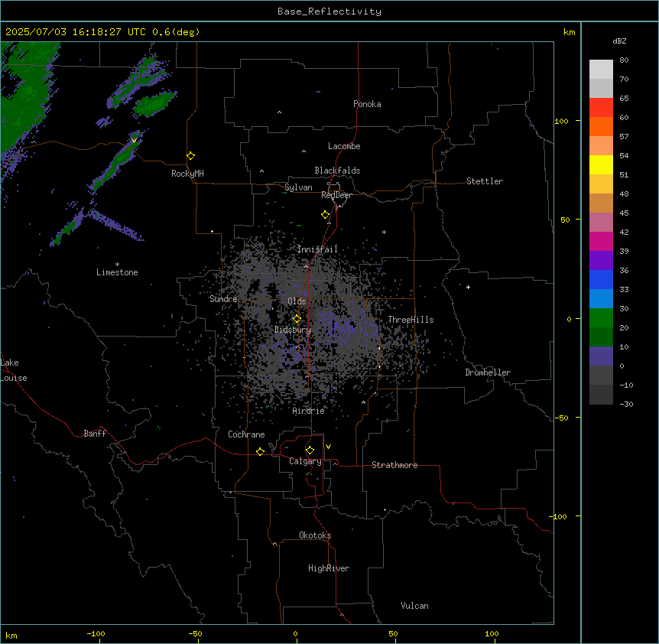The height and width of the screenshot is (644, 659).
Task: Click the Stettler city label
Action: pyautogui.click(x=485, y=181)
